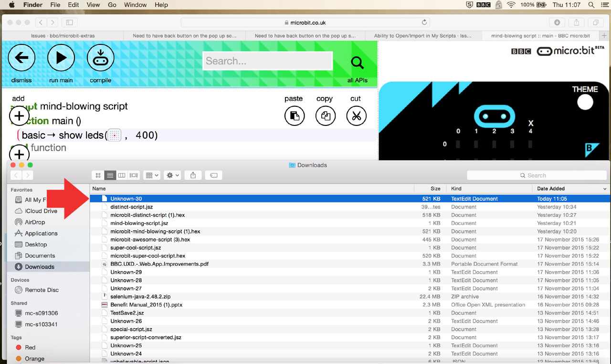Open the Finder action gear dropdown
611x364 pixels.
coord(172,176)
